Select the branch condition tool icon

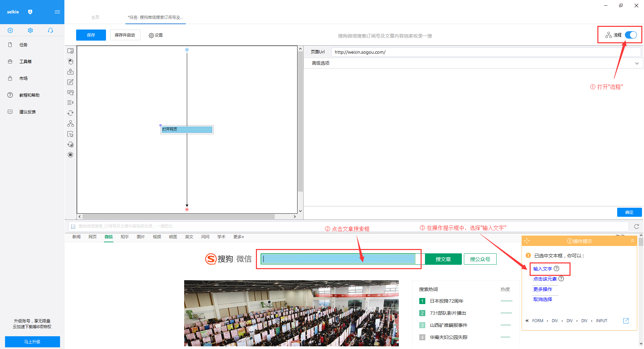pos(70,123)
